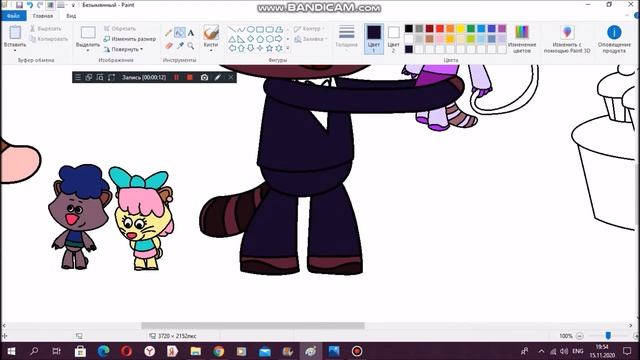Click the Select (Выделить) rectangle icon
This screenshot has height=360, width=640.
point(88,33)
